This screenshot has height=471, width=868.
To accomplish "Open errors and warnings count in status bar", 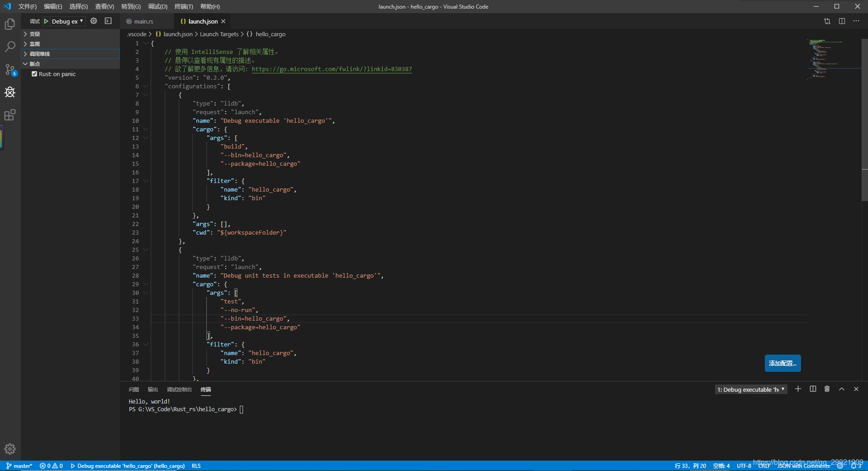I will coord(51,466).
